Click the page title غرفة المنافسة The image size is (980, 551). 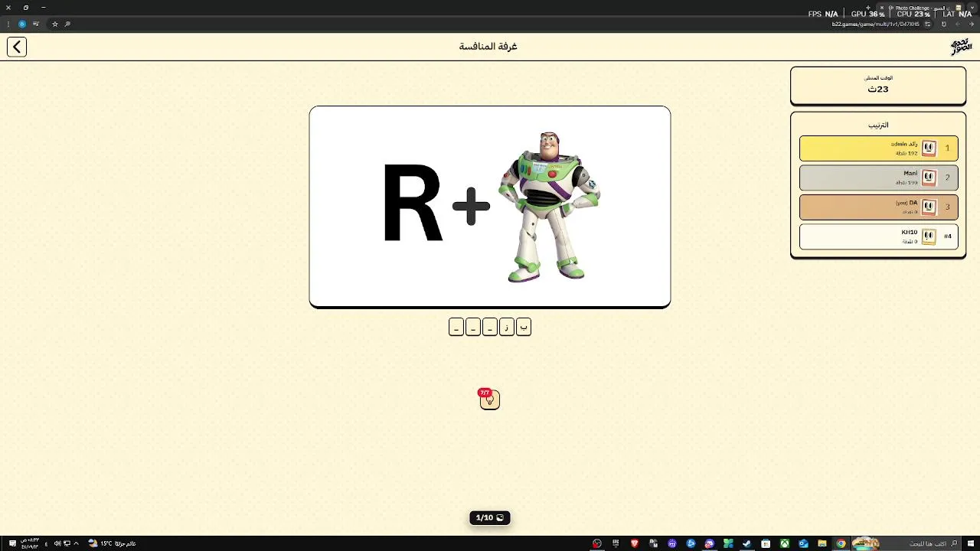(x=488, y=47)
